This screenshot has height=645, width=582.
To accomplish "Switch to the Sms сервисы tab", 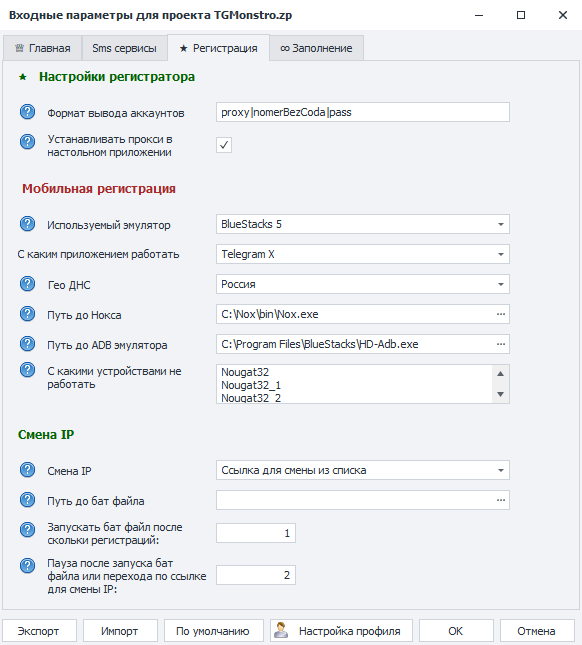I will [124, 48].
